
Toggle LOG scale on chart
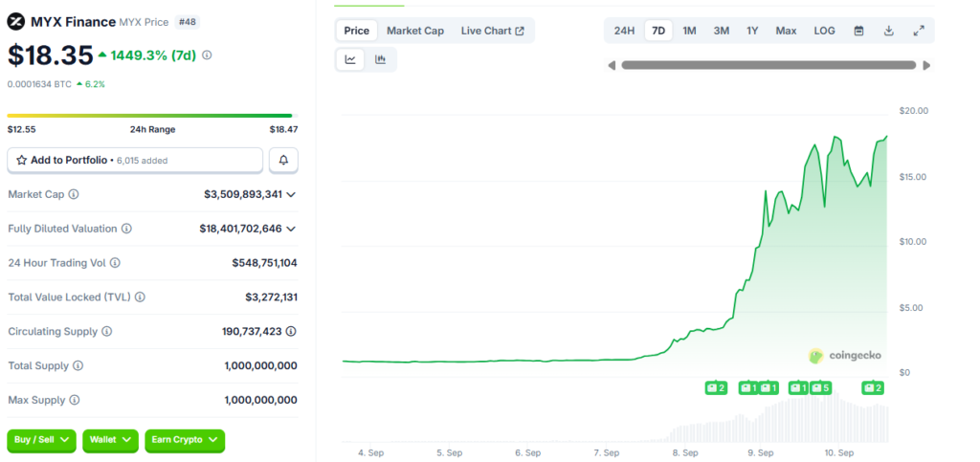824,31
